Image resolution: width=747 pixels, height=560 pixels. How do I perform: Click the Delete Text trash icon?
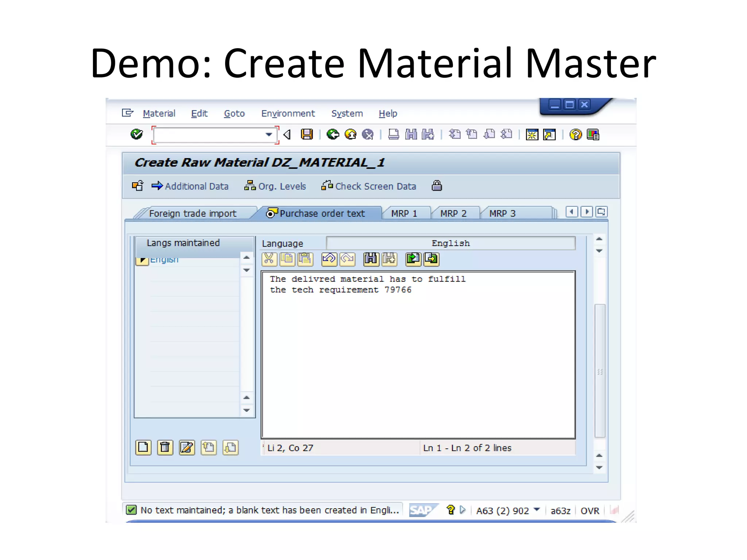click(x=165, y=447)
